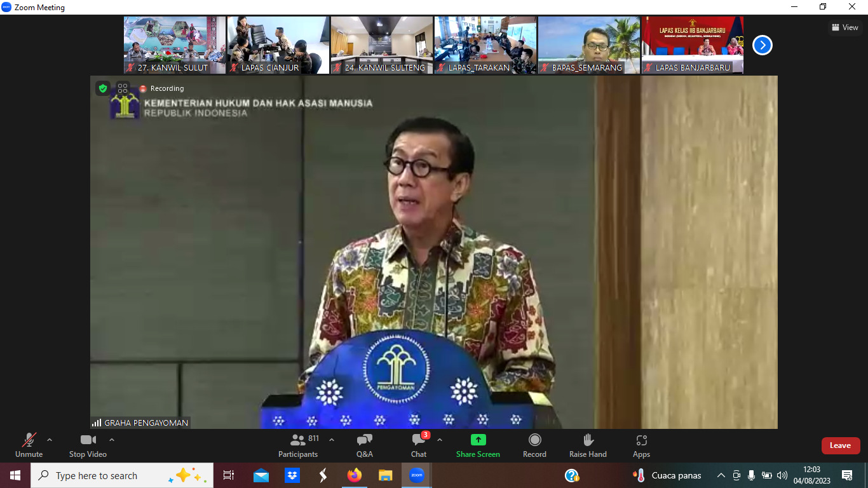868x488 pixels.
Task: Open the View layout menu
Action: [x=844, y=27]
